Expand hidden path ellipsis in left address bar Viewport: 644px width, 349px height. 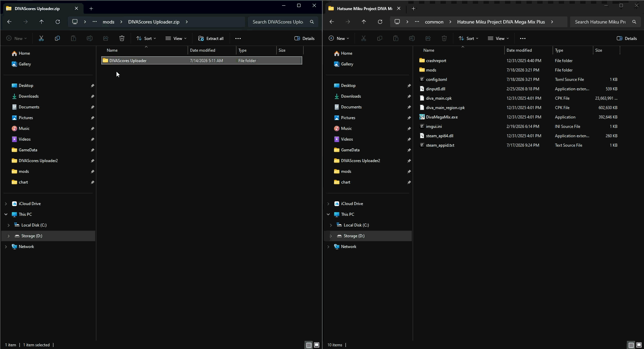(95, 22)
